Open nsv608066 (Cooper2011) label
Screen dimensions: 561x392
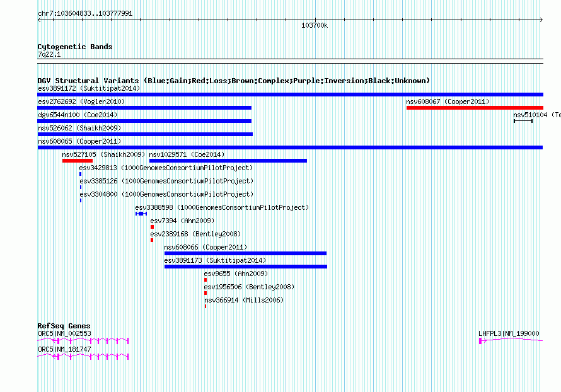[205, 247]
